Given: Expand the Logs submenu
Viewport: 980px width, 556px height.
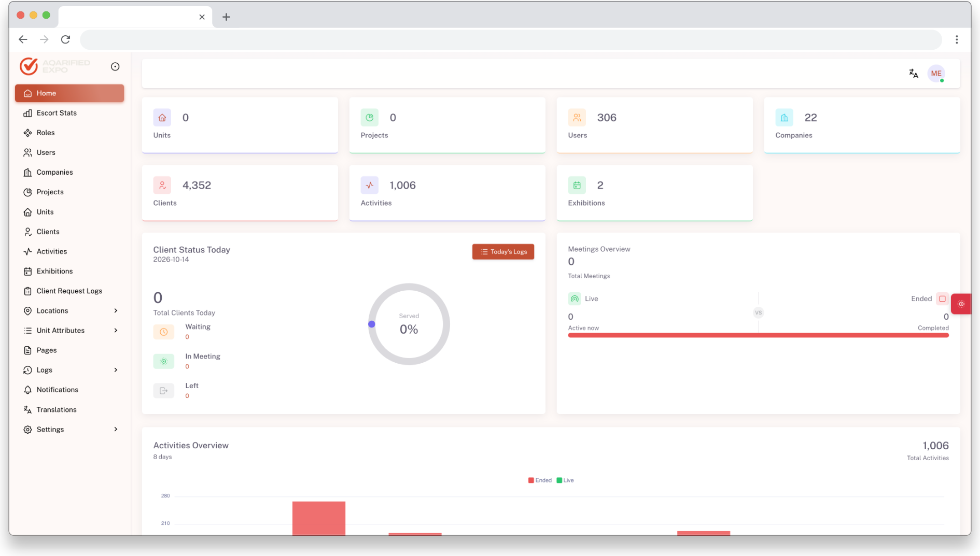Looking at the screenshot, I should click(69, 370).
